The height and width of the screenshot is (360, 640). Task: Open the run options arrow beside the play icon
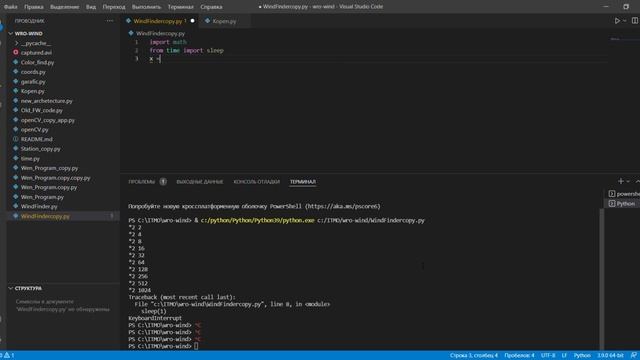624,21
